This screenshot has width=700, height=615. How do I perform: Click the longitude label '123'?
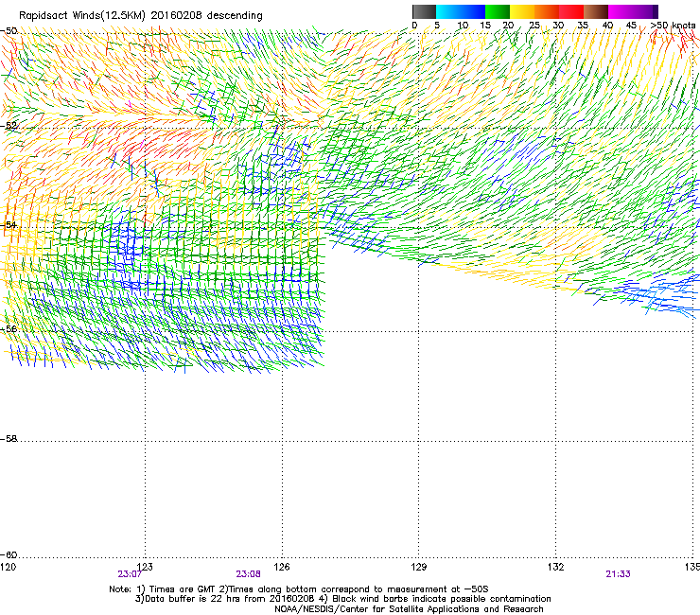point(145,567)
